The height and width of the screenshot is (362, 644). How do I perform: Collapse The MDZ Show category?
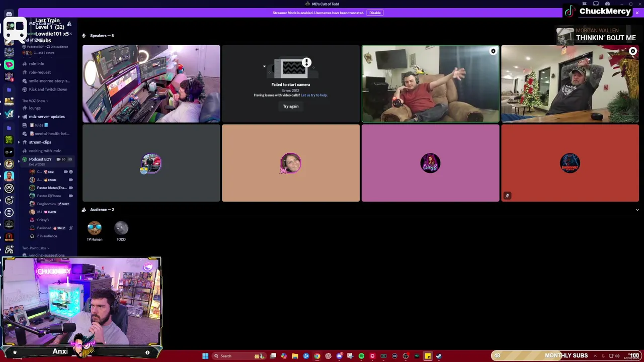pyautogui.click(x=34, y=101)
